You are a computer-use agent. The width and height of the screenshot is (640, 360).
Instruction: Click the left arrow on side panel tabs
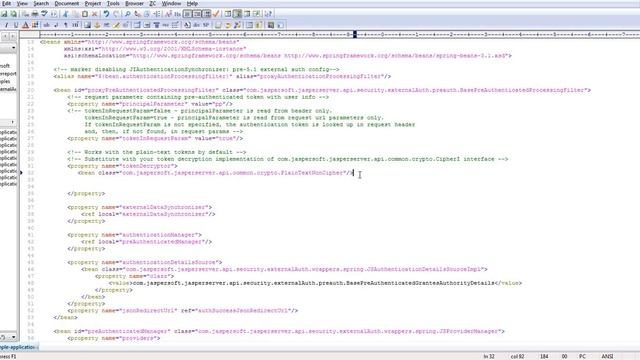[5, 36]
